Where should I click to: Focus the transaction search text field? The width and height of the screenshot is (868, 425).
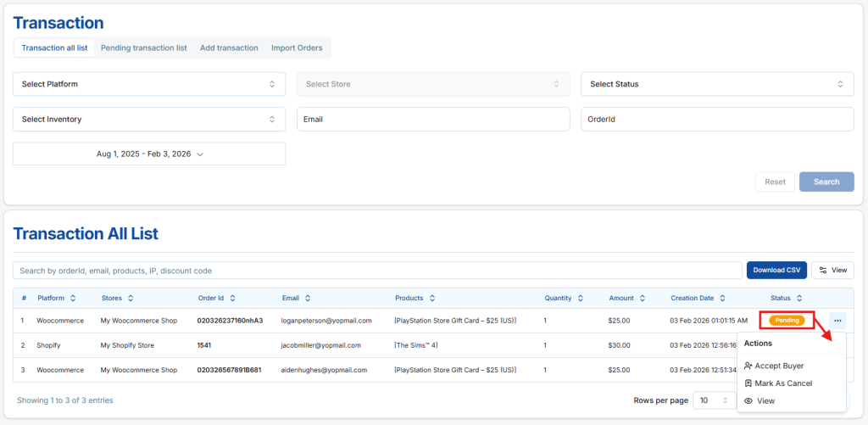tap(377, 271)
